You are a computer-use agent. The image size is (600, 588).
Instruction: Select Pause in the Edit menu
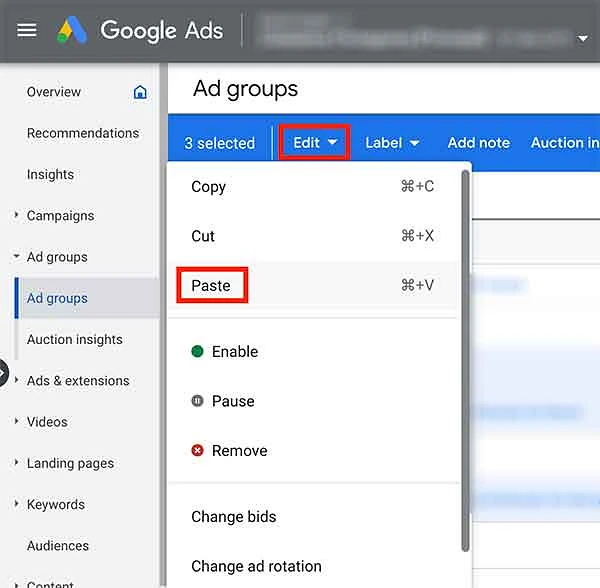313,401
